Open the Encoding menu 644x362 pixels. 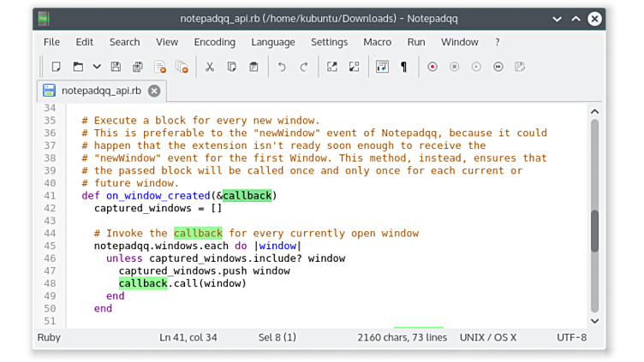(214, 42)
